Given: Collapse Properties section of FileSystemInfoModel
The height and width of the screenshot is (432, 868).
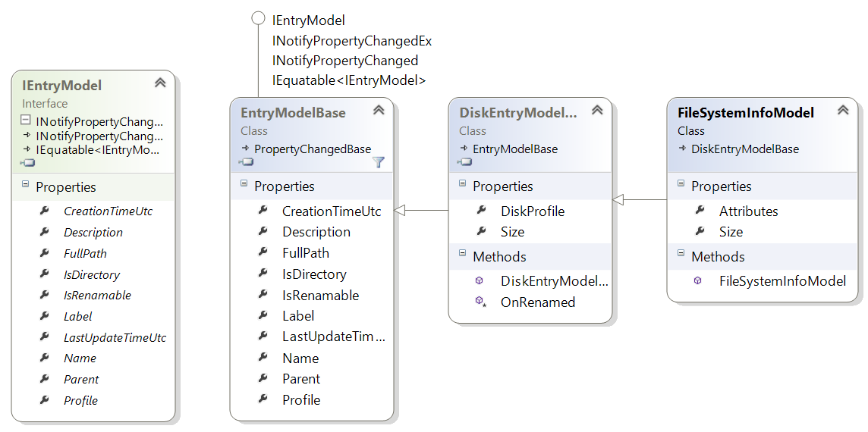Looking at the screenshot, I should point(681,184).
